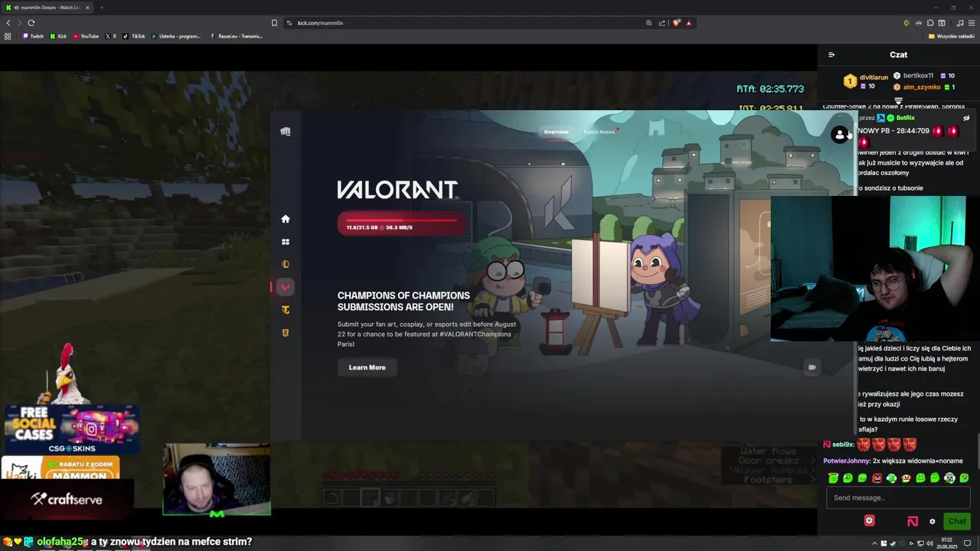The height and width of the screenshot is (551, 980).
Task: Open the all games grid icon
Action: [286, 242]
